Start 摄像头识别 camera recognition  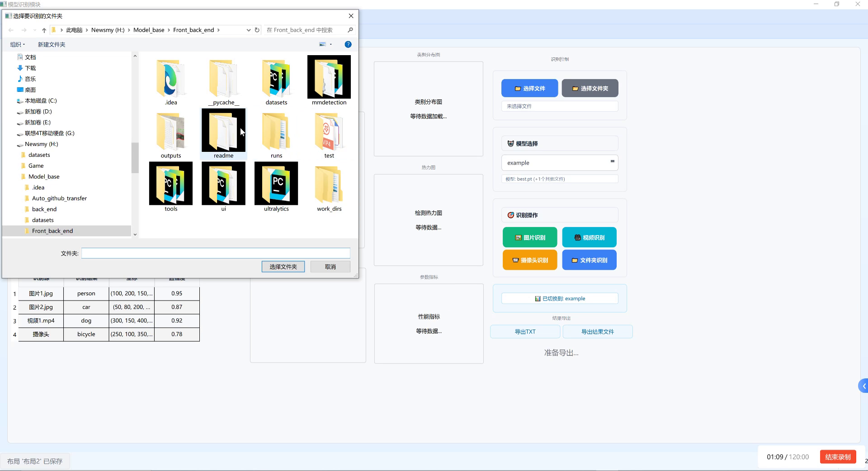530,260
